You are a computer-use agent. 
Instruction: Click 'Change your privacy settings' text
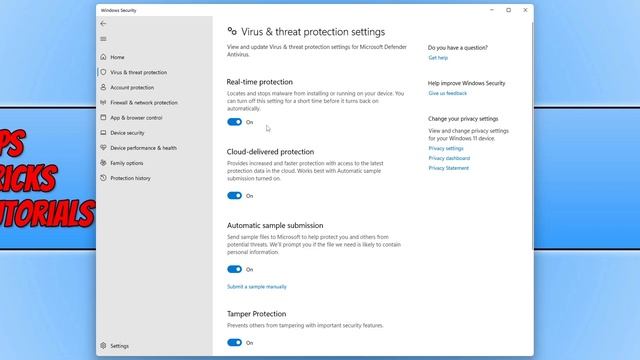coord(463,119)
